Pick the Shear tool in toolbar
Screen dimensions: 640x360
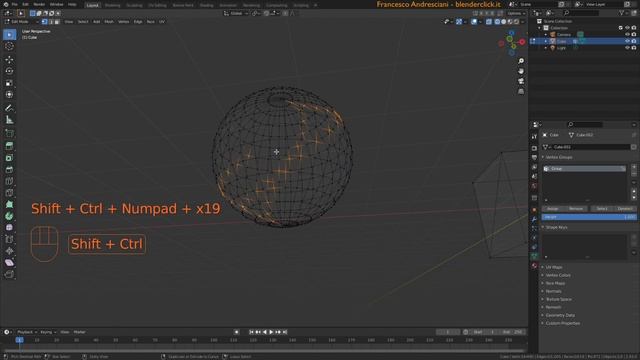pyautogui.click(x=9, y=262)
